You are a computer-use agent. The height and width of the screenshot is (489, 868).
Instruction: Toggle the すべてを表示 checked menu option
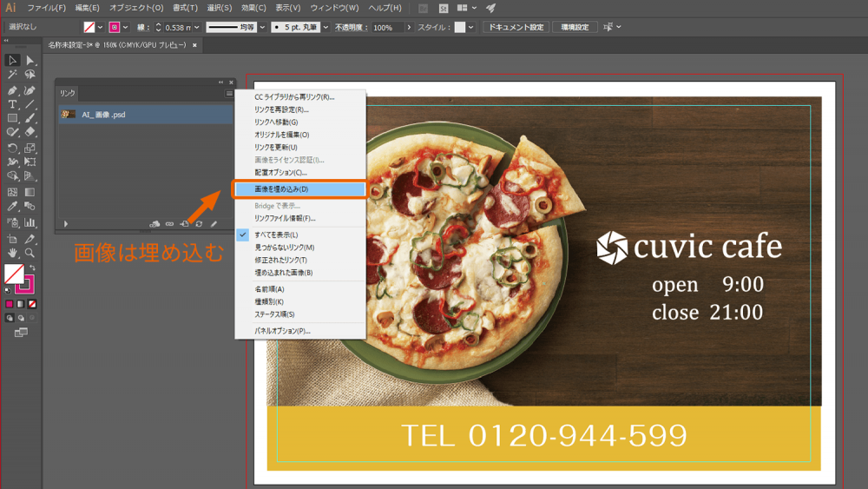(276, 235)
